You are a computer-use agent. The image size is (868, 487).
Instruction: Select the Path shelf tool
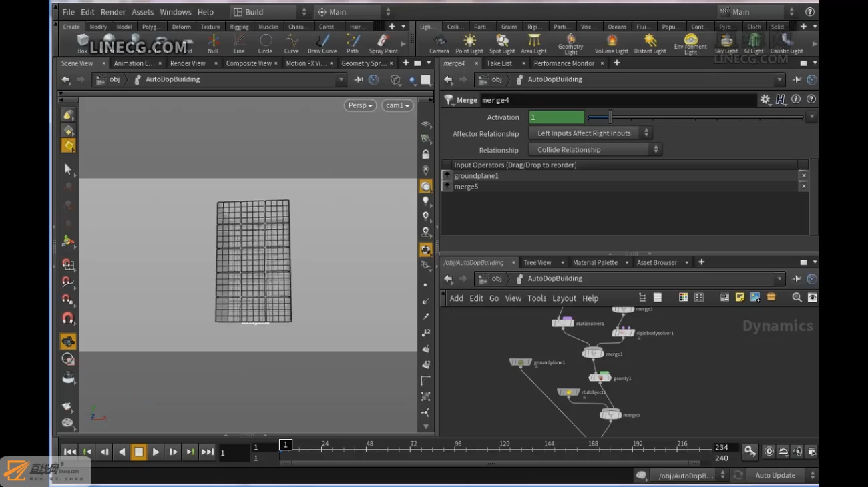click(353, 44)
